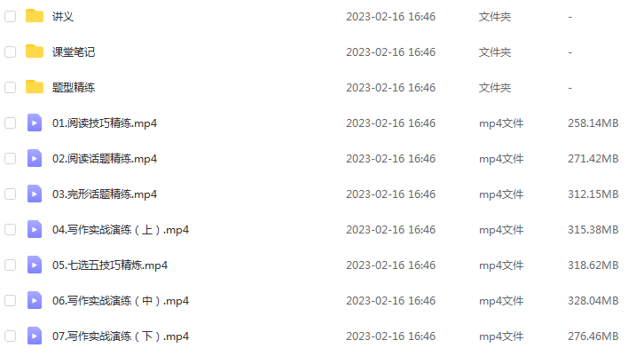Click the 题型精练 folder name

(x=74, y=88)
